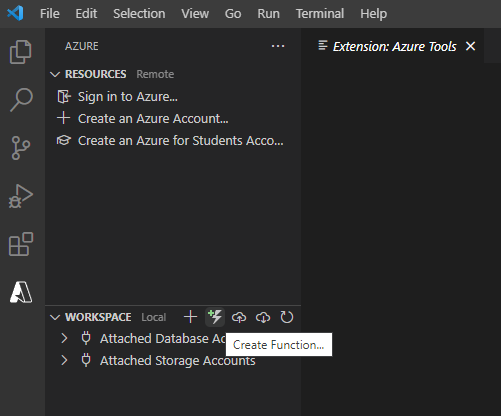Click the graduation cap icon for Students account

pyautogui.click(x=64, y=140)
